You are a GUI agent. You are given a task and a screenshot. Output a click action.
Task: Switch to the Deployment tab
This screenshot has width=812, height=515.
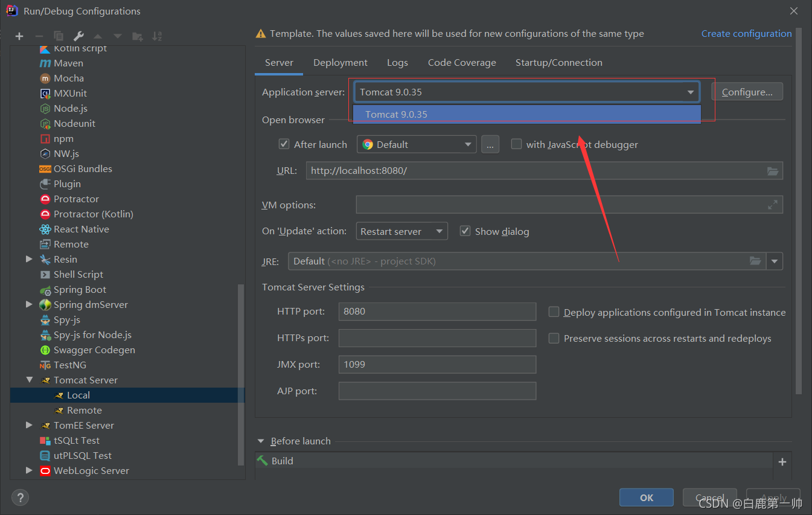click(340, 63)
